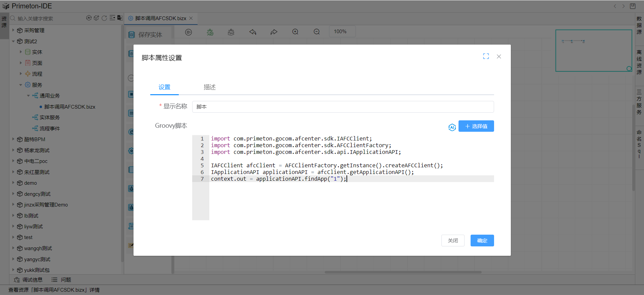Expand the 采购管理 project node

point(13,30)
